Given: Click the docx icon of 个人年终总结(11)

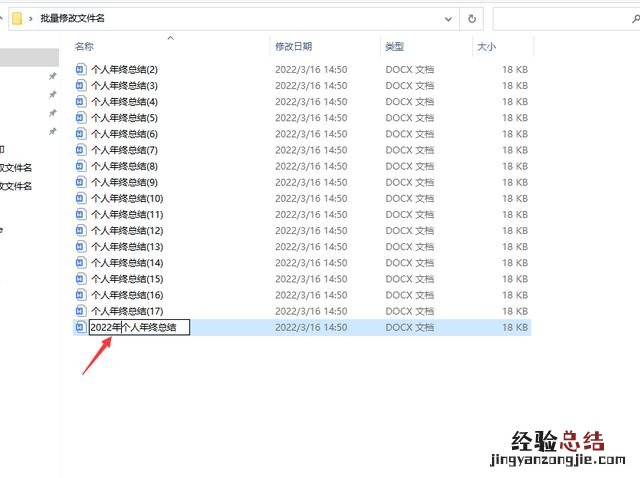Looking at the screenshot, I should point(81,214).
